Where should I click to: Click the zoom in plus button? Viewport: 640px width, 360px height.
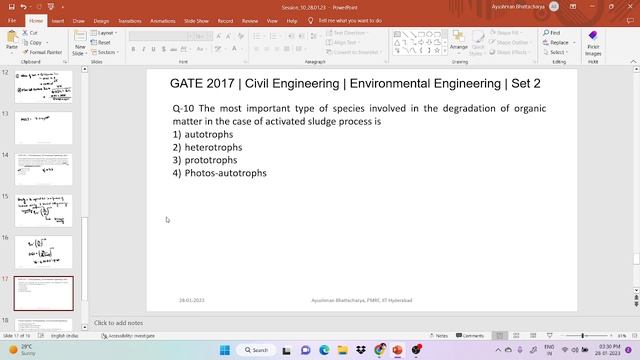pos(611,336)
